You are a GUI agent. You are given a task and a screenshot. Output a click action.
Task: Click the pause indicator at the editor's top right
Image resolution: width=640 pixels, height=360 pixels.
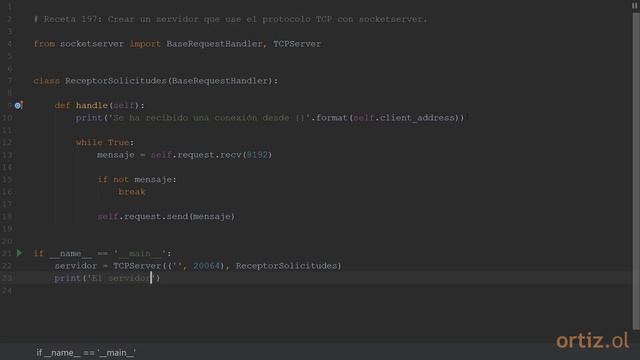pyautogui.click(x=634, y=5)
